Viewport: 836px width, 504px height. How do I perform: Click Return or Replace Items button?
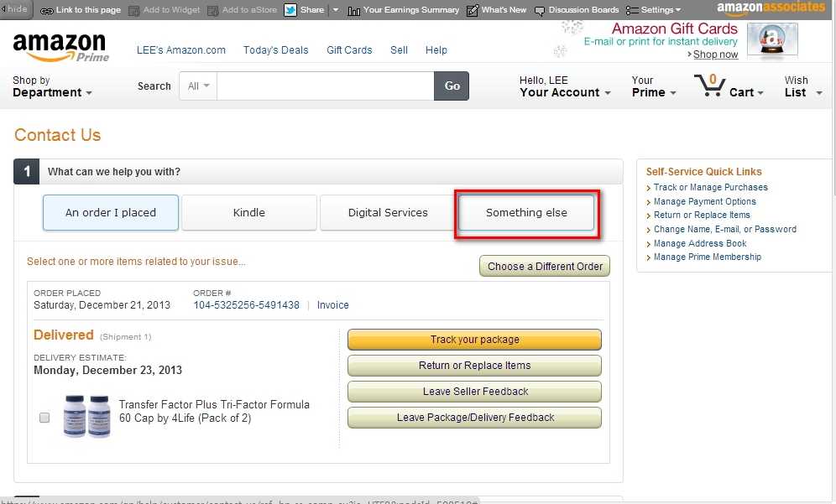point(474,366)
